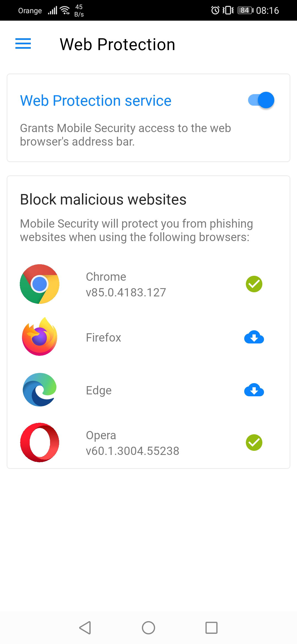
Task: Tap the Opera browser icon
Action: coord(40,443)
